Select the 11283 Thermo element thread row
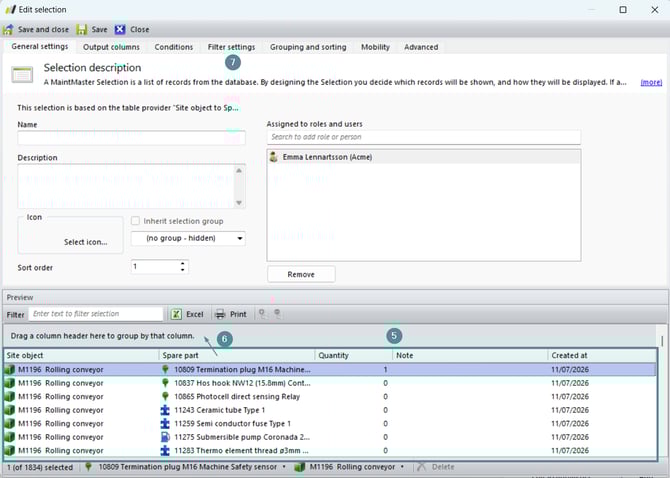 tap(330, 450)
